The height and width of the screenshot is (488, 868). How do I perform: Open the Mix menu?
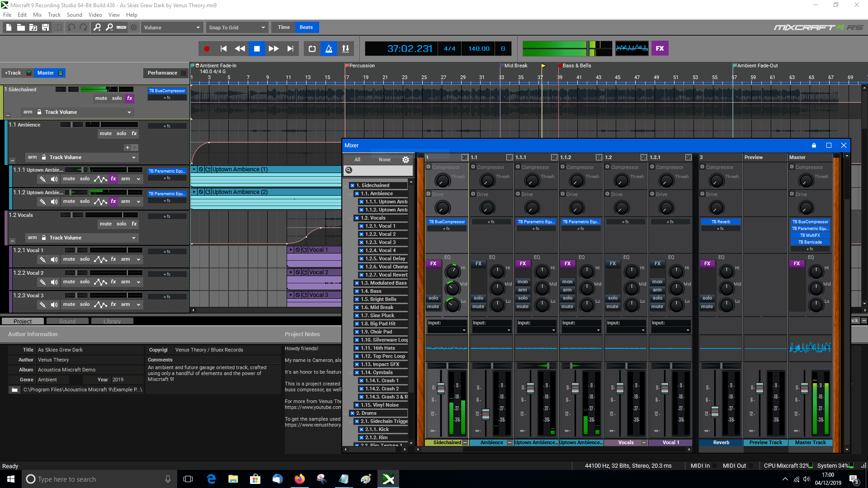(38, 15)
